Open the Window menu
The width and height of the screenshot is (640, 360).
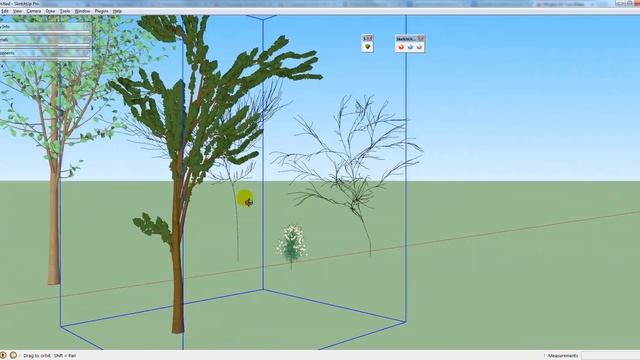(x=82, y=11)
